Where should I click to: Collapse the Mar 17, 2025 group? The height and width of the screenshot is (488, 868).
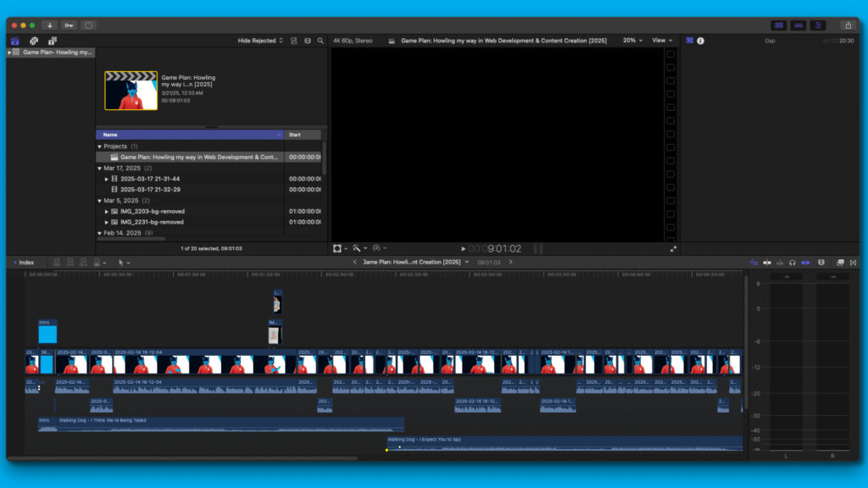100,169
